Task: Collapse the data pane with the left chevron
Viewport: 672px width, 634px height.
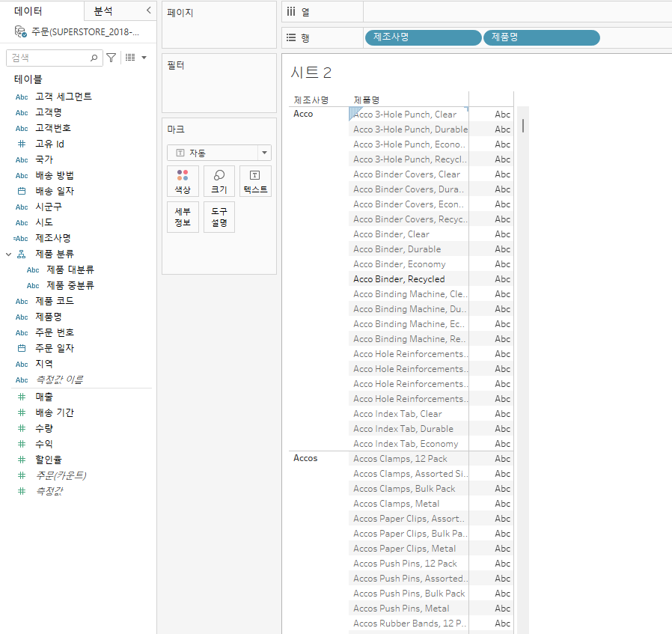Action: click(x=149, y=10)
